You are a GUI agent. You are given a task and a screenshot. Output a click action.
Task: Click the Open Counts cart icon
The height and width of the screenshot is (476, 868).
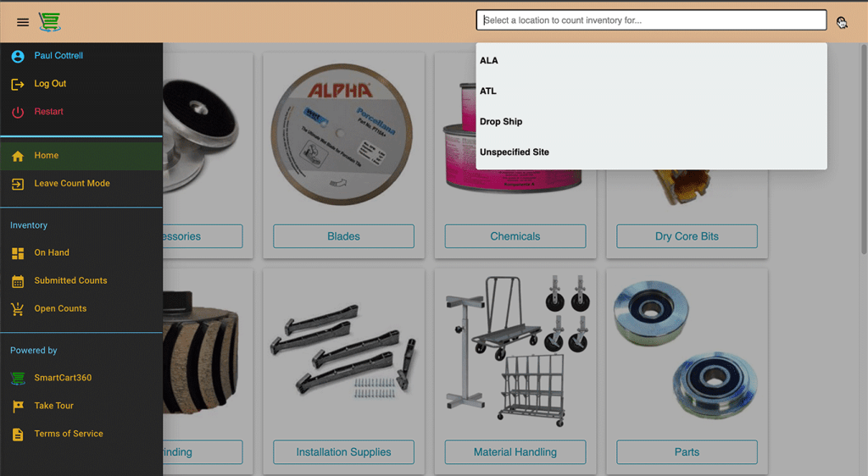18,309
